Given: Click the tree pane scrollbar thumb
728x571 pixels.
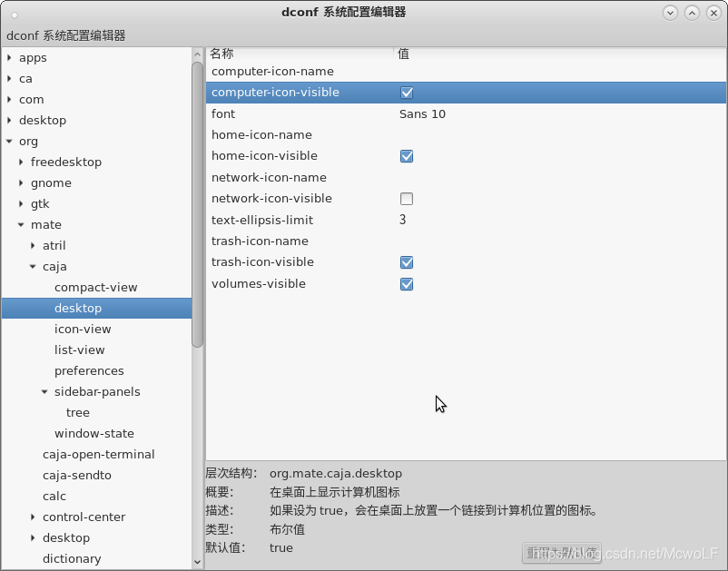Looking at the screenshot, I should coord(197,204).
